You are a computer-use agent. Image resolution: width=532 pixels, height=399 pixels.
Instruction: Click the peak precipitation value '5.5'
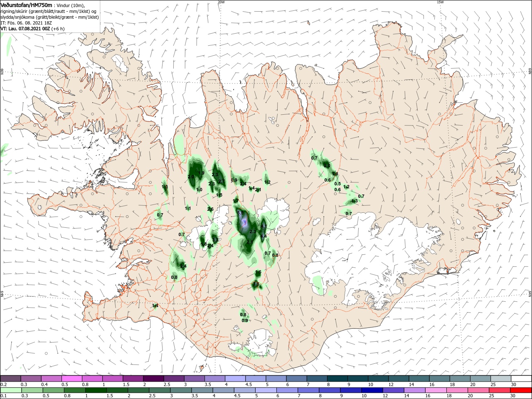(x=240, y=213)
